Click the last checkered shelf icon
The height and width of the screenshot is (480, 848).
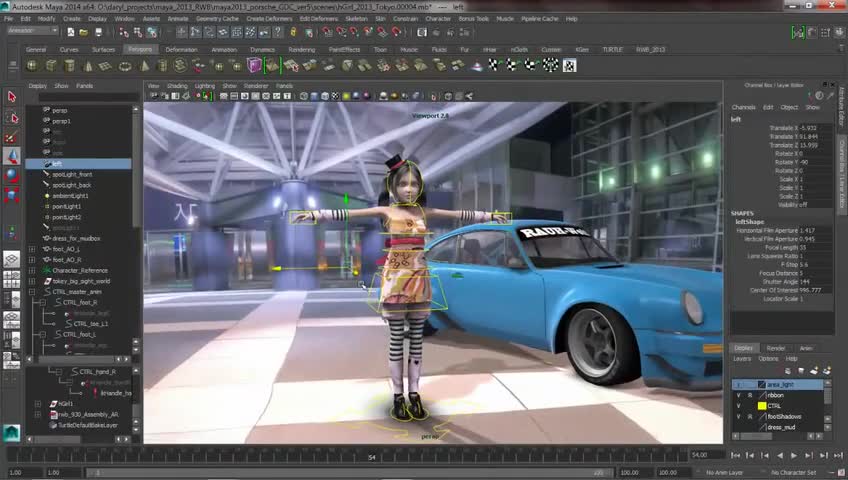click(569, 66)
